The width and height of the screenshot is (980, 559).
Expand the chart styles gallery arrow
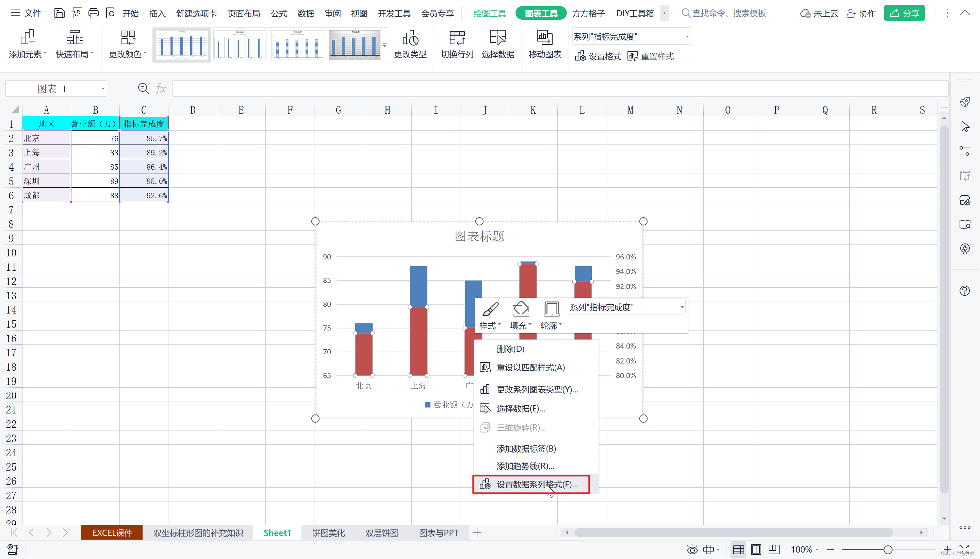tap(385, 45)
